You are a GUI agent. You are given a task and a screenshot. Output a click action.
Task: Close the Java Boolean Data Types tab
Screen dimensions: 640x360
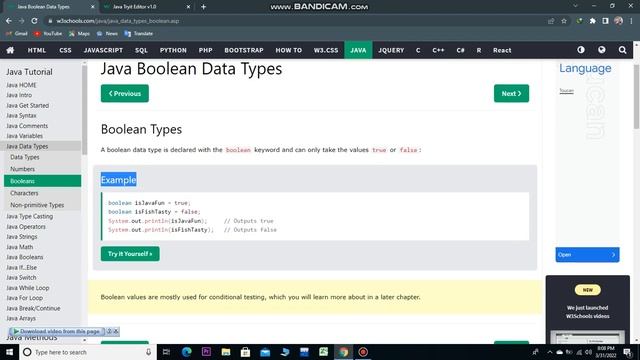click(93, 7)
